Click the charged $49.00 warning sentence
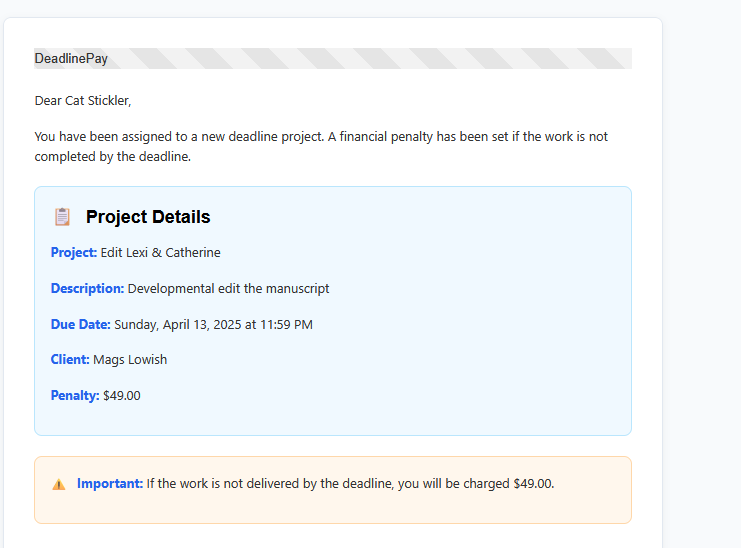 point(350,484)
